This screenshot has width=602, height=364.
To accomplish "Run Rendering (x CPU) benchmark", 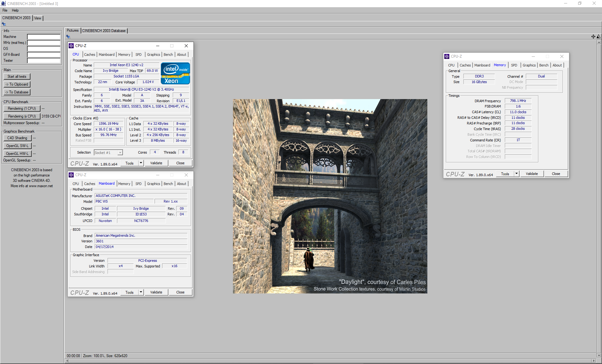I will coord(22,116).
